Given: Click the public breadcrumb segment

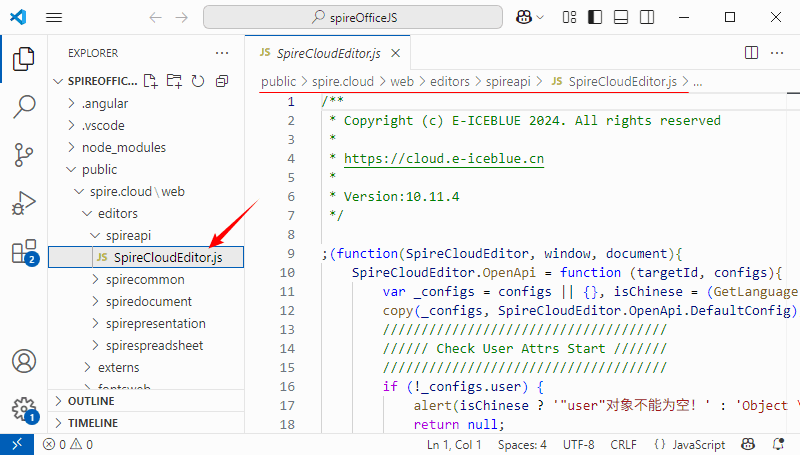Looking at the screenshot, I should (279, 82).
